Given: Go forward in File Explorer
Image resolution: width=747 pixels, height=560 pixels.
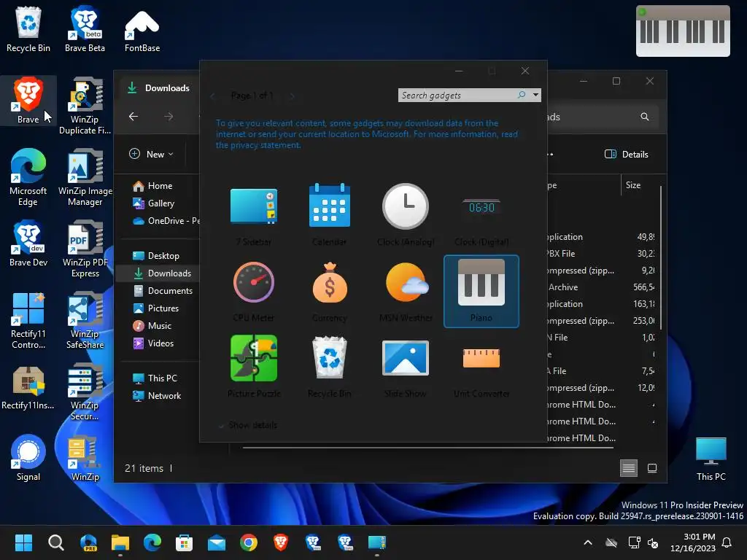Looking at the screenshot, I should (169, 117).
